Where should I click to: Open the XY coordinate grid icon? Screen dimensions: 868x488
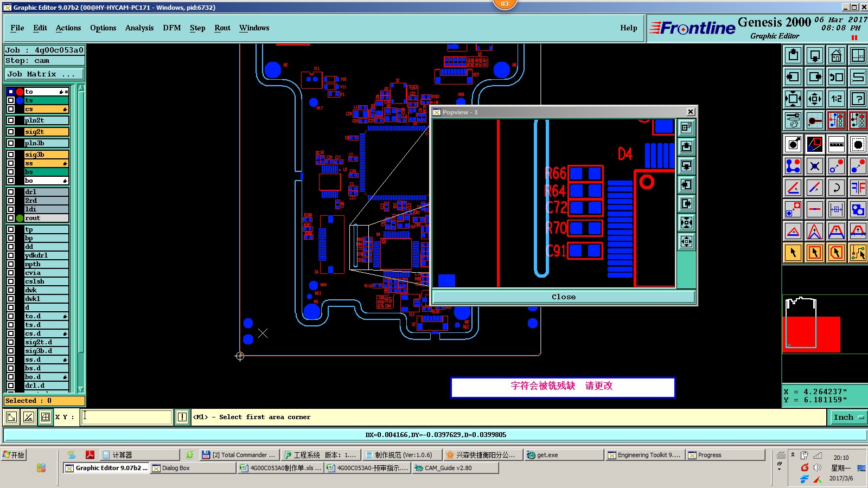[858, 55]
